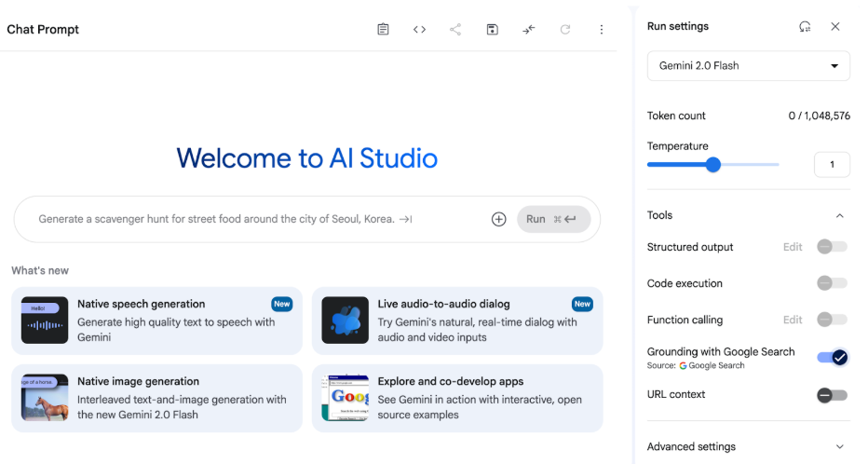Click the New badge on Live audio-to-audio dialog
The height and width of the screenshot is (464, 868).
tap(582, 304)
